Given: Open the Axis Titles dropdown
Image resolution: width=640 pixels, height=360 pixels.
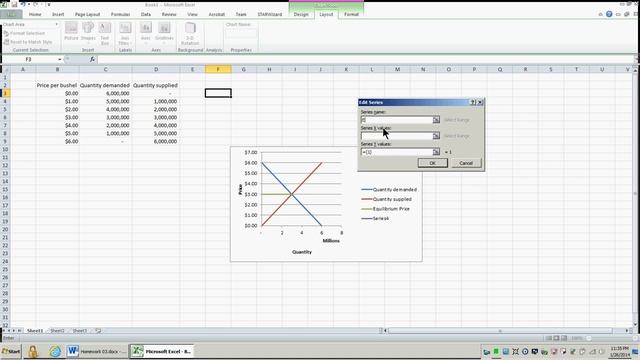Looking at the screenshot, I should 124,33.
